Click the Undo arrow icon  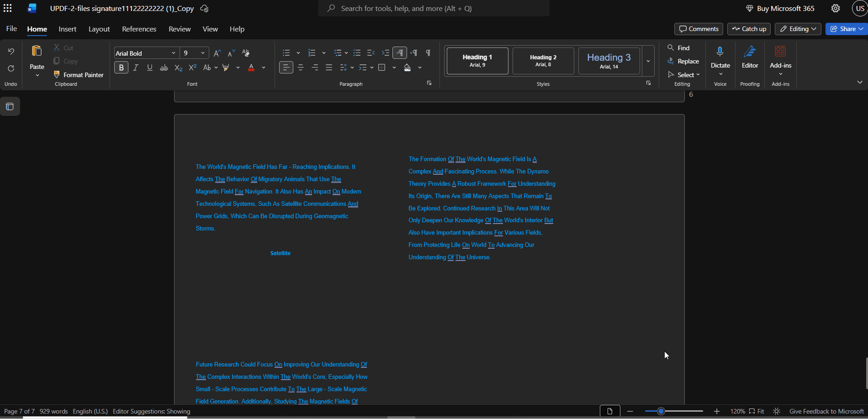click(11, 52)
